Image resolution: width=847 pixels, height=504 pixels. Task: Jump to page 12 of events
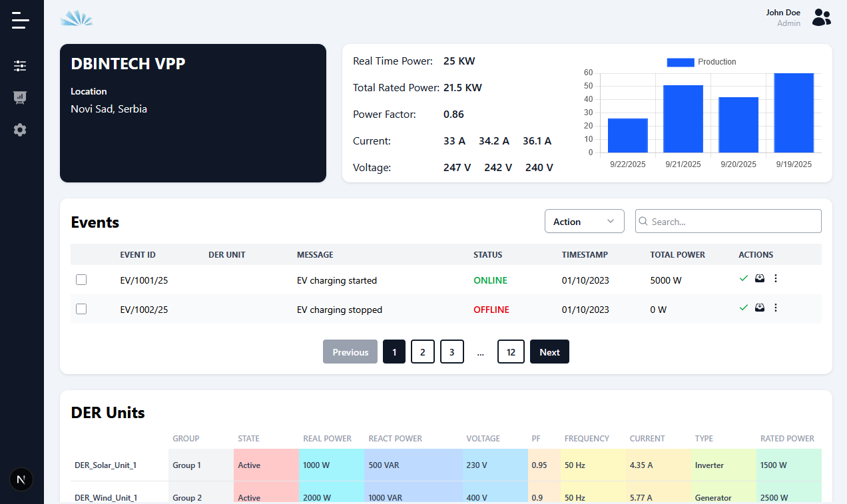pyautogui.click(x=511, y=352)
